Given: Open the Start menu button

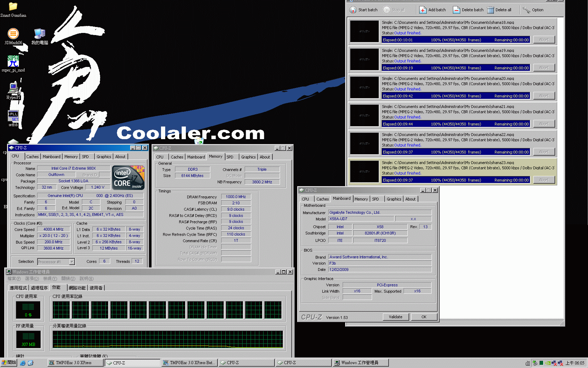Looking at the screenshot, I should (9, 363).
